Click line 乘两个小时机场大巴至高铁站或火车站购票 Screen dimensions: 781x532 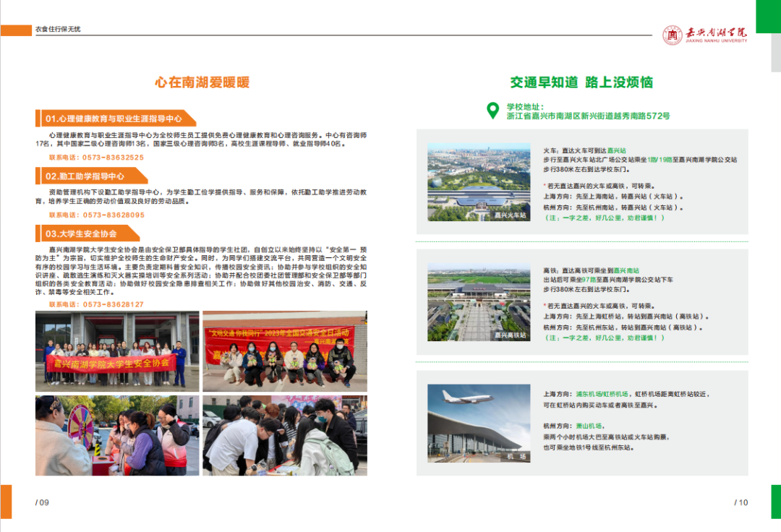tap(607, 437)
